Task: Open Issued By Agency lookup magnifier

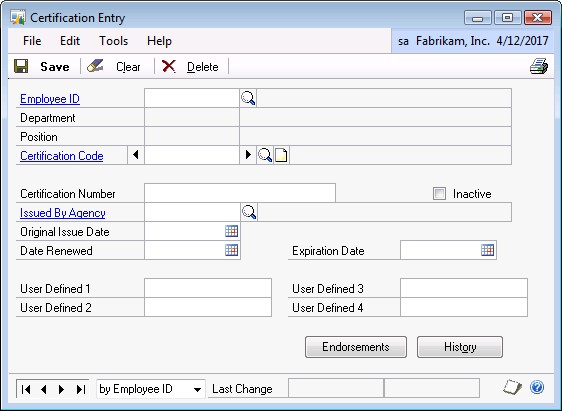Action: tap(249, 212)
